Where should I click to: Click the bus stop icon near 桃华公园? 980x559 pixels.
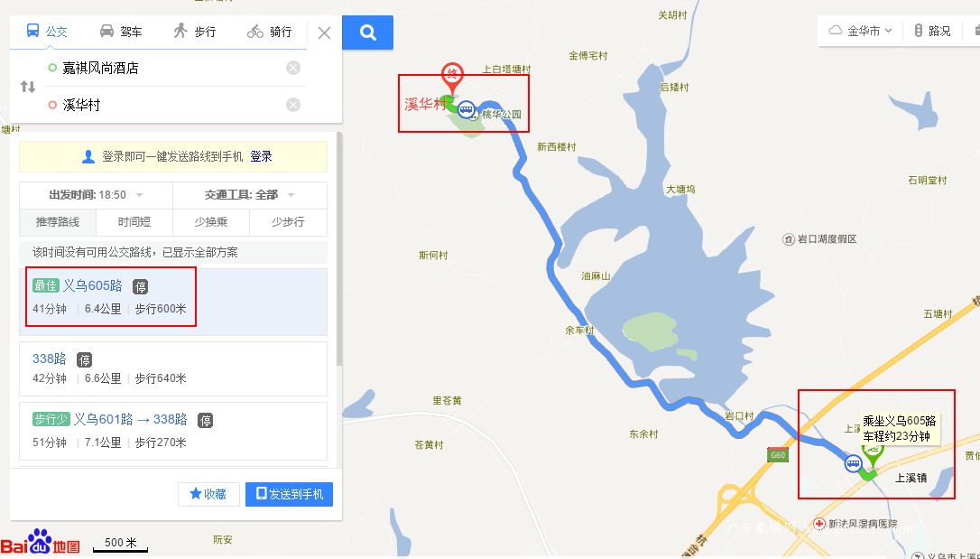click(x=467, y=110)
